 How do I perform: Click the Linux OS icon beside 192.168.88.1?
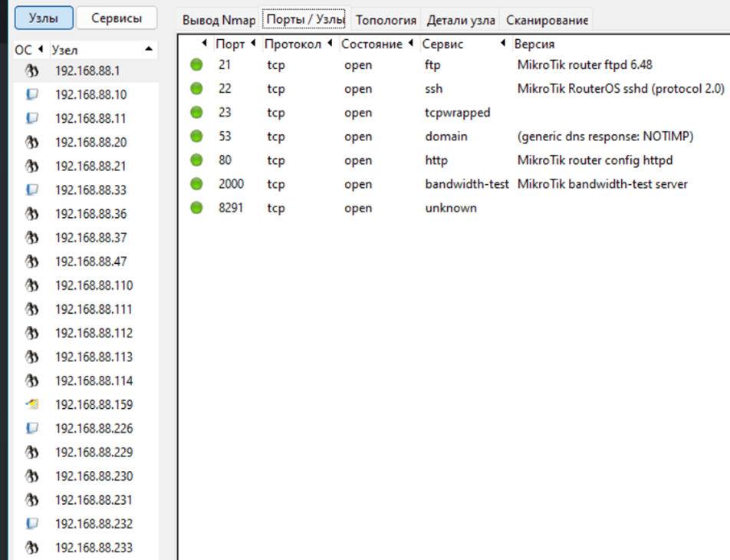click(31, 71)
